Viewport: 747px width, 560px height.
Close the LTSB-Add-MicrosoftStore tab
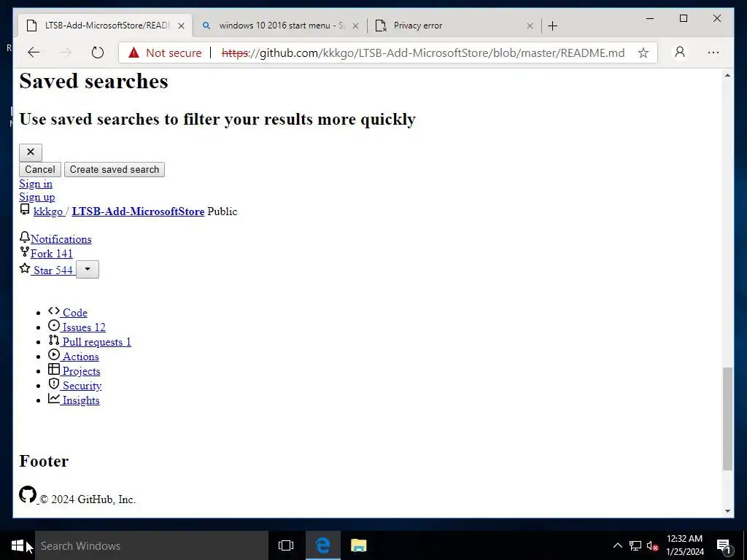(181, 26)
